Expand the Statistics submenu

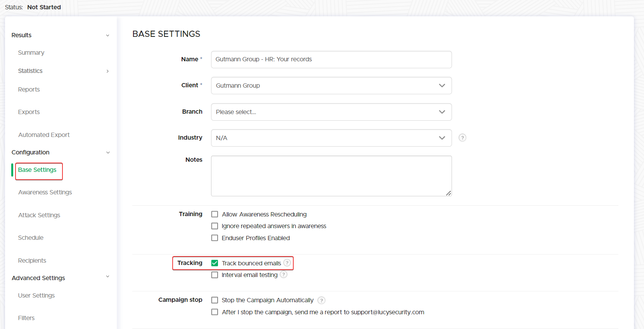tap(107, 71)
